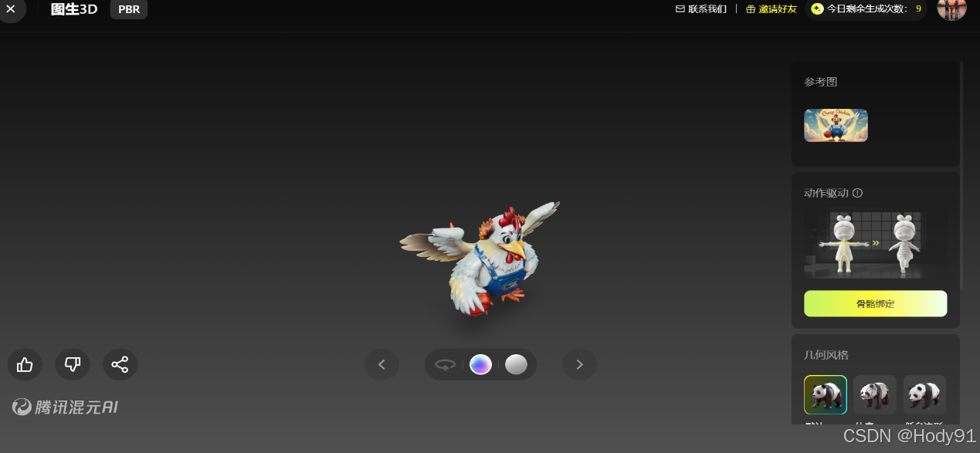The width and height of the screenshot is (980, 453).
Task: Open the share options icon
Action: [x=120, y=364]
